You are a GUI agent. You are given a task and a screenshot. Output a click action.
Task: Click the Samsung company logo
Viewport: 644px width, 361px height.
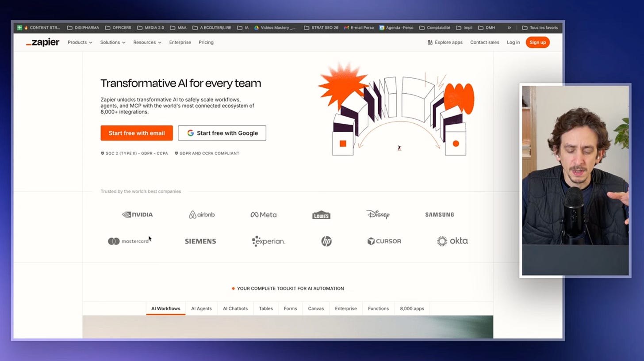pos(440,215)
